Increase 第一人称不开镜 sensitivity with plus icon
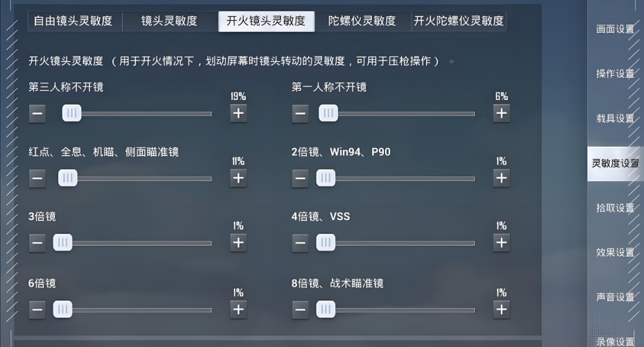 (x=501, y=113)
